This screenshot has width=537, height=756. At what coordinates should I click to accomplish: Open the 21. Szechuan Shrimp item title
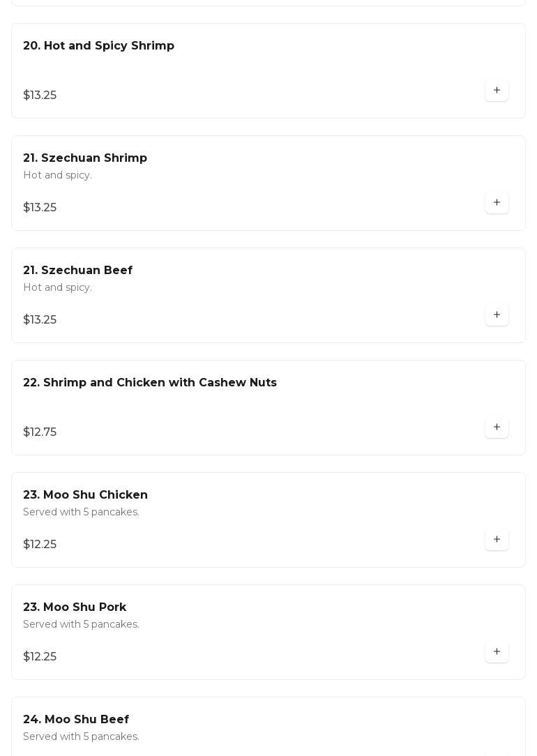[x=85, y=158]
